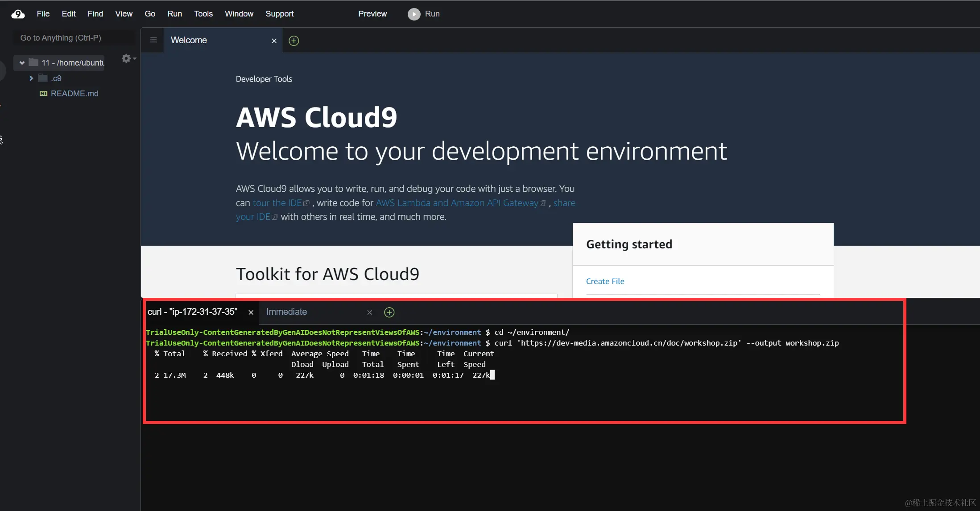Click the Getting started heading
The image size is (980, 511).
point(629,244)
